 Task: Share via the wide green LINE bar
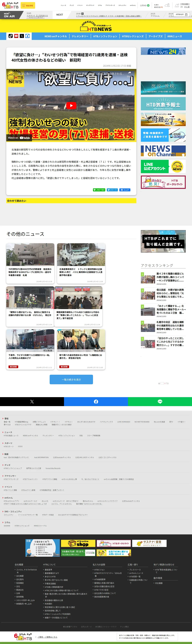coord(160,401)
